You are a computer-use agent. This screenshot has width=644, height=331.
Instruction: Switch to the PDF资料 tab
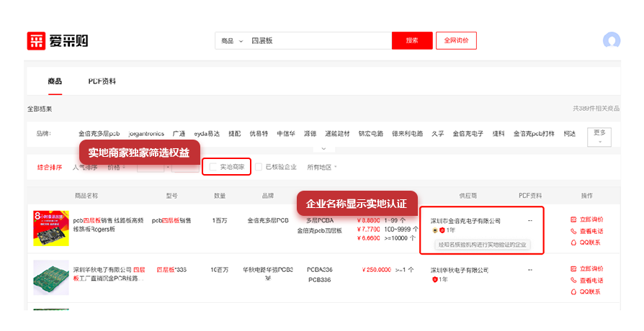coord(102,81)
